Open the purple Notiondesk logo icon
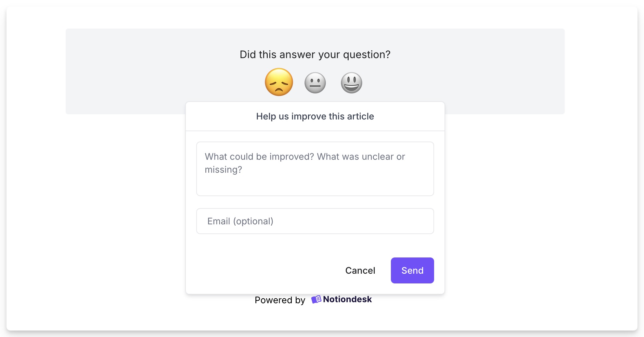The width and height of the screenshot is (644, 337). coord(316,299)
